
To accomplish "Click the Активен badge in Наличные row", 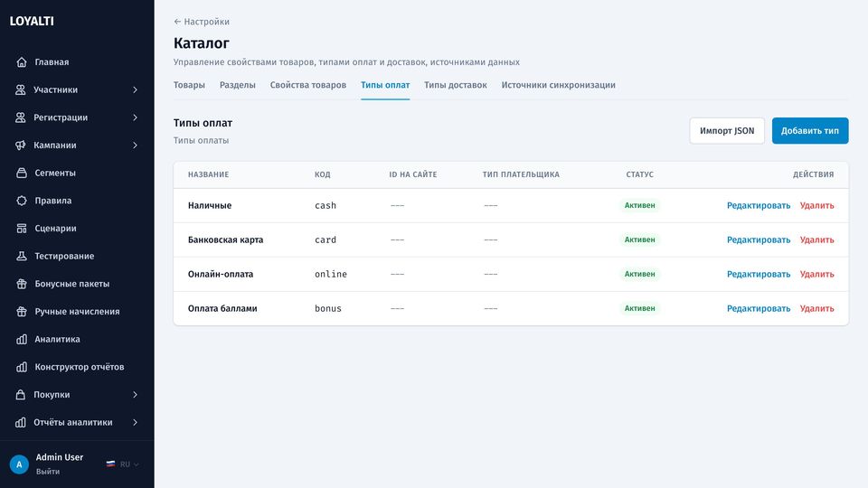I will click(639, 205).
